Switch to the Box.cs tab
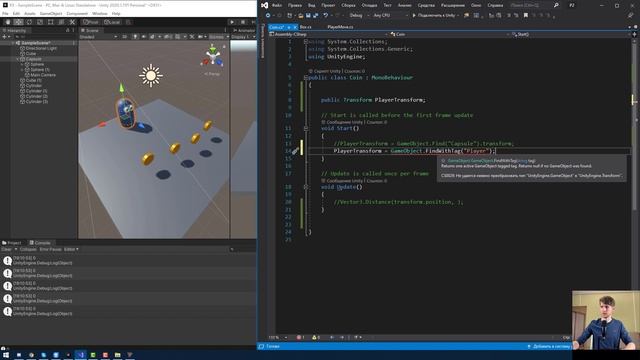640x360 pixels. pyautogui.click(x=305, y=27)
